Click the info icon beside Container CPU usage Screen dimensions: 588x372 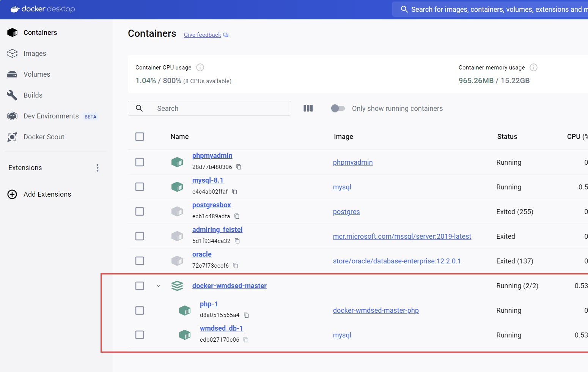pyautogui.click(x=200, y=68)
